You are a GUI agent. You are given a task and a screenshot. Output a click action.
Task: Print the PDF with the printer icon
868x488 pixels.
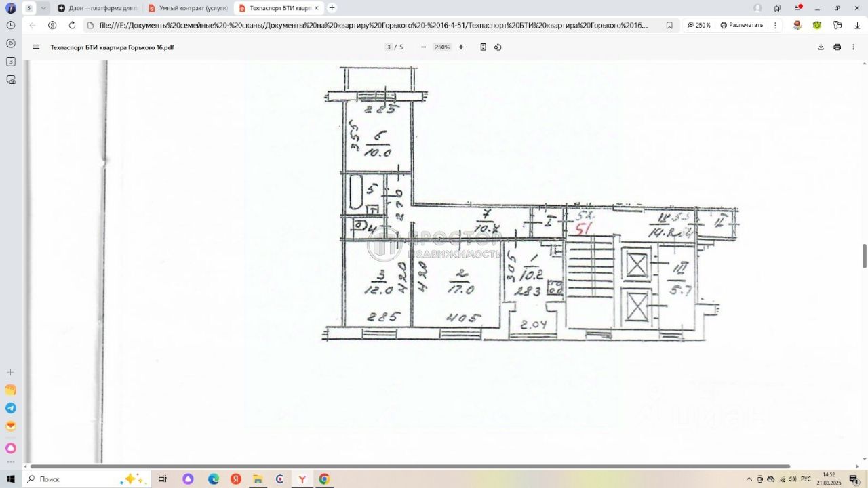[837, 47]
